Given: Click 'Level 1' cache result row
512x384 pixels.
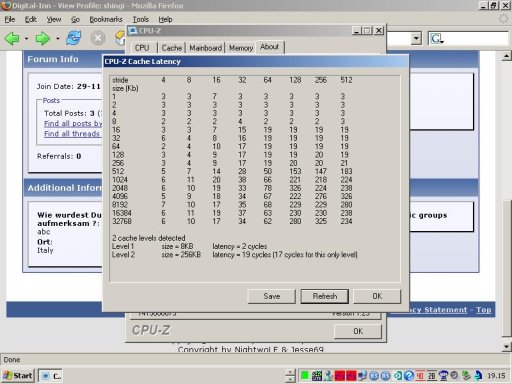Looking at the screenshot, I should click(x=190, y=246).
